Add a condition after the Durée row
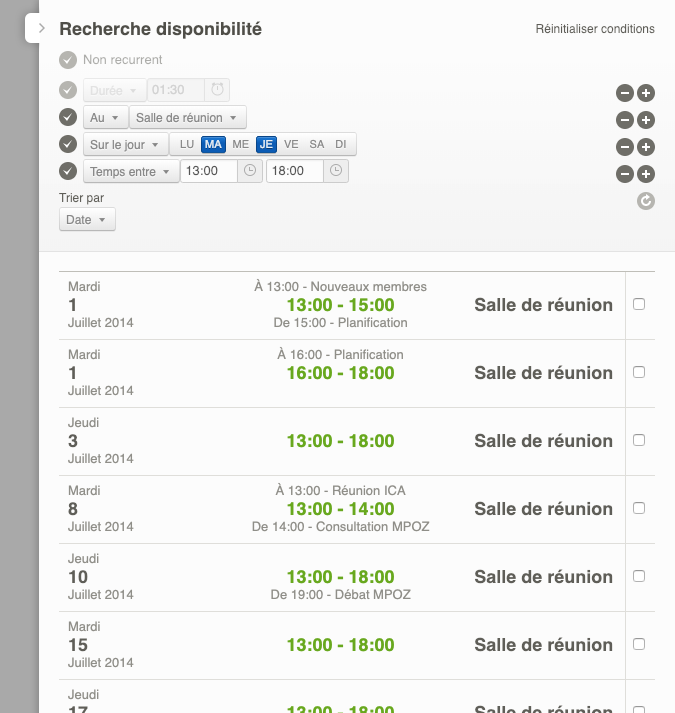 646,93
